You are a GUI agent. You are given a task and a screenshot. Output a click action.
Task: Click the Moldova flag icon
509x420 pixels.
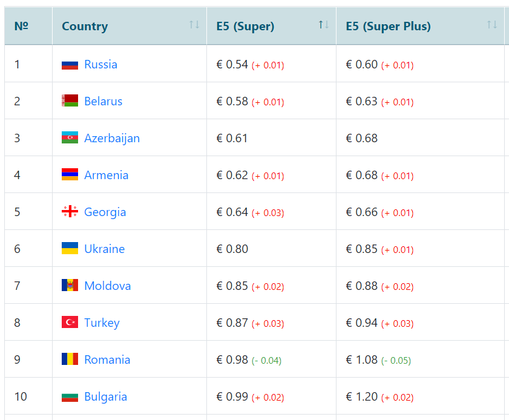(x=70, y=285)
